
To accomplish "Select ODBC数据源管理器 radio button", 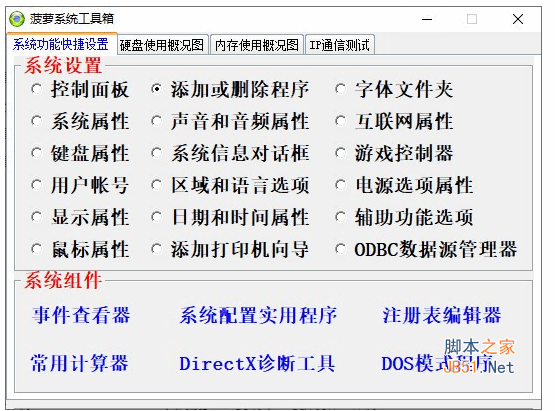I will click(x=341, y=249).
